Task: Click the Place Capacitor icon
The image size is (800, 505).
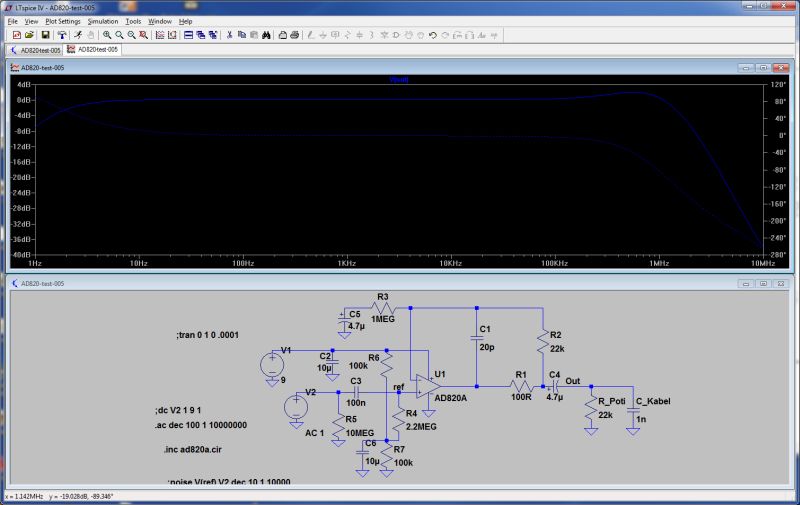Action: point(360,35)
